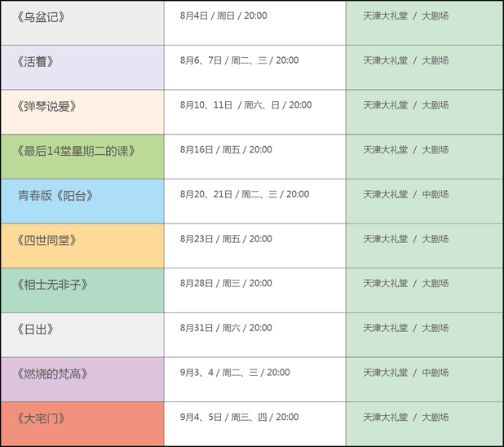
Task: Click date 8月20、21日 / 周二、三 / 20:00
Action: [x=245, y=194]
